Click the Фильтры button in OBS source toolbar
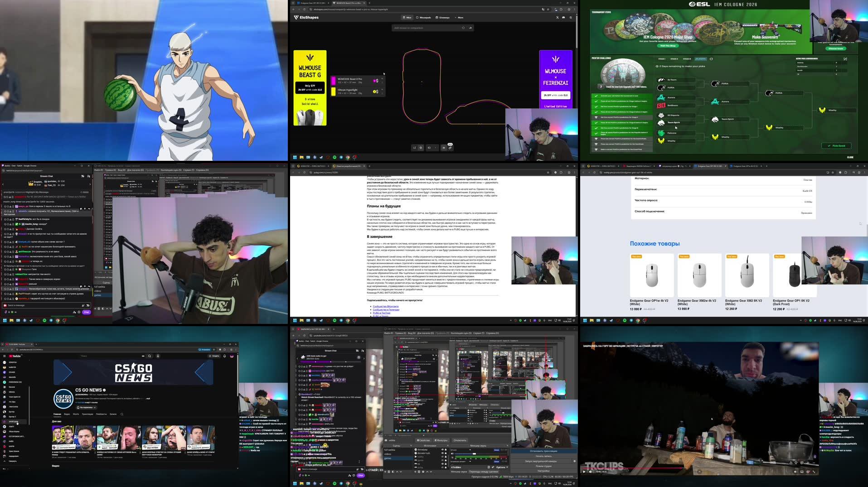 point(441,440)
